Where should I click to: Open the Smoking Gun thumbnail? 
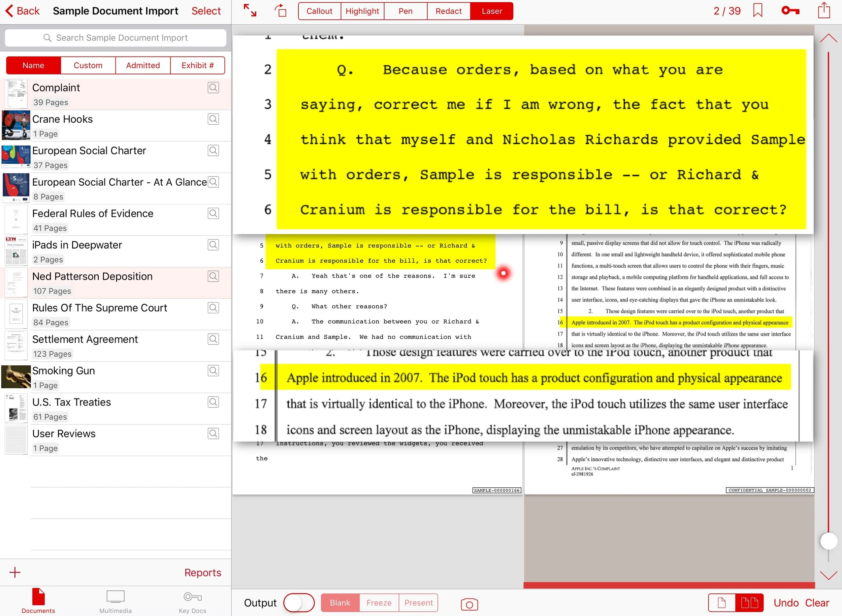16,377
